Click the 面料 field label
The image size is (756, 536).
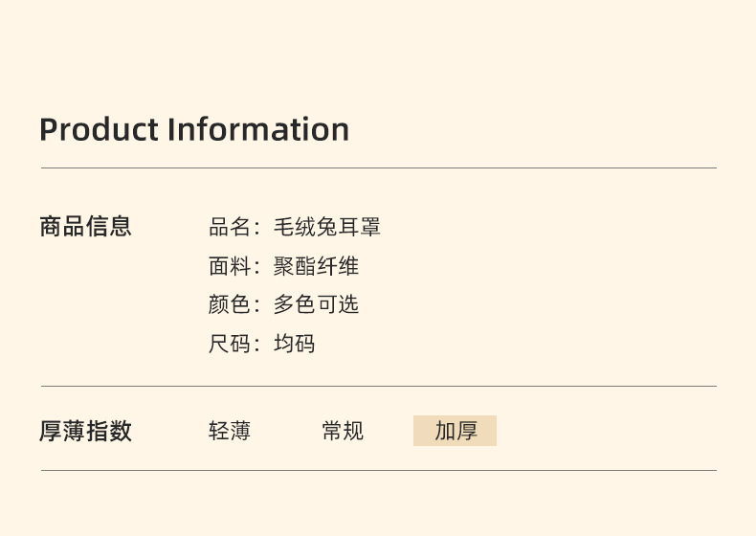click(x=230, y=267)
